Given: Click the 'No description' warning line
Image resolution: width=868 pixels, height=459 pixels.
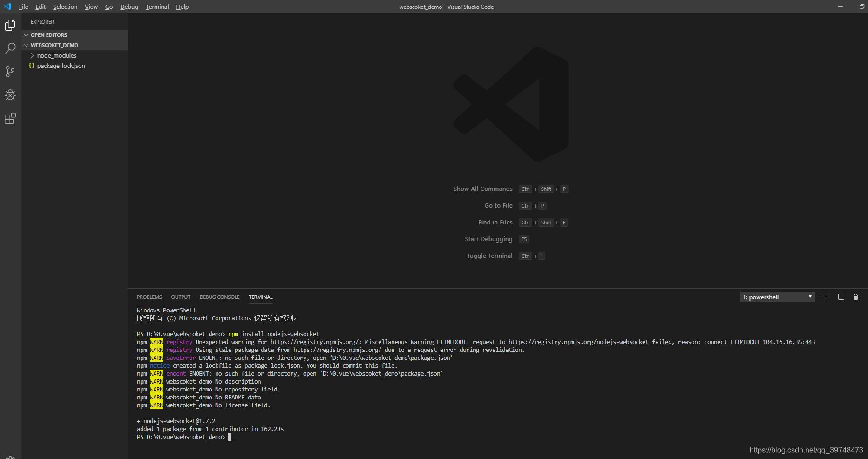Looking at the screenshot, I should pyautogui.click(x=199, y=382).
